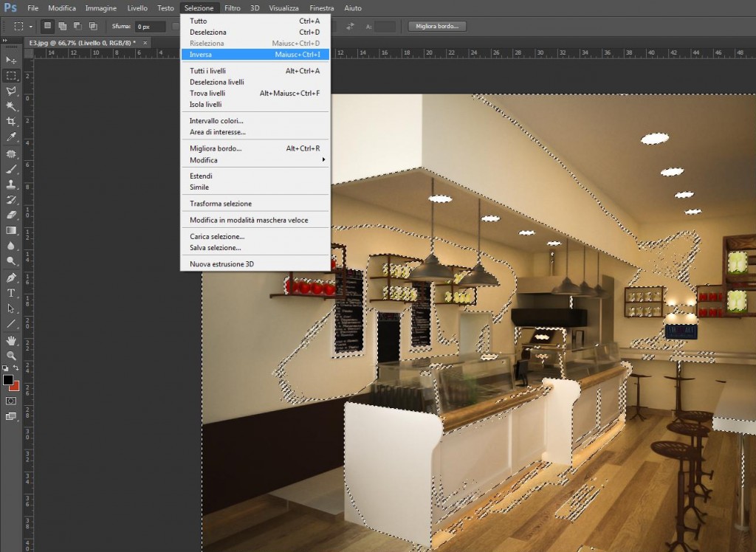
Task: Choose Intervallo colori... entry
Action: point(255,121)
